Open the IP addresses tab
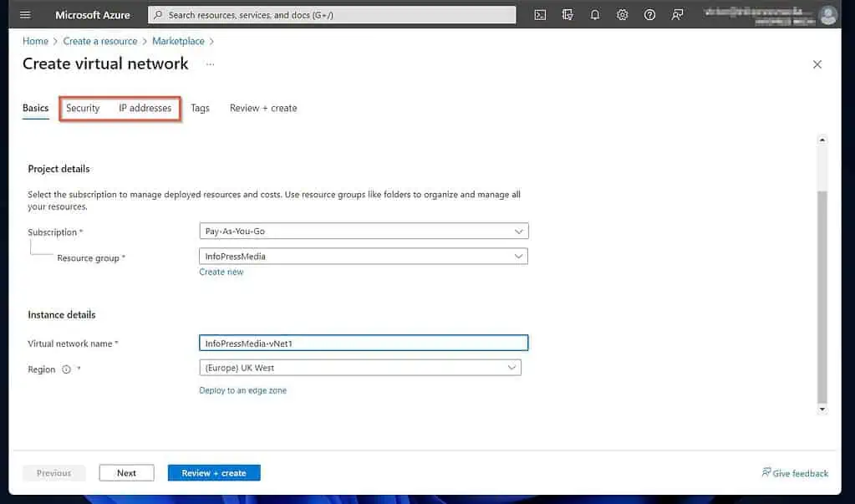855x504 pixels. point(145,108)
